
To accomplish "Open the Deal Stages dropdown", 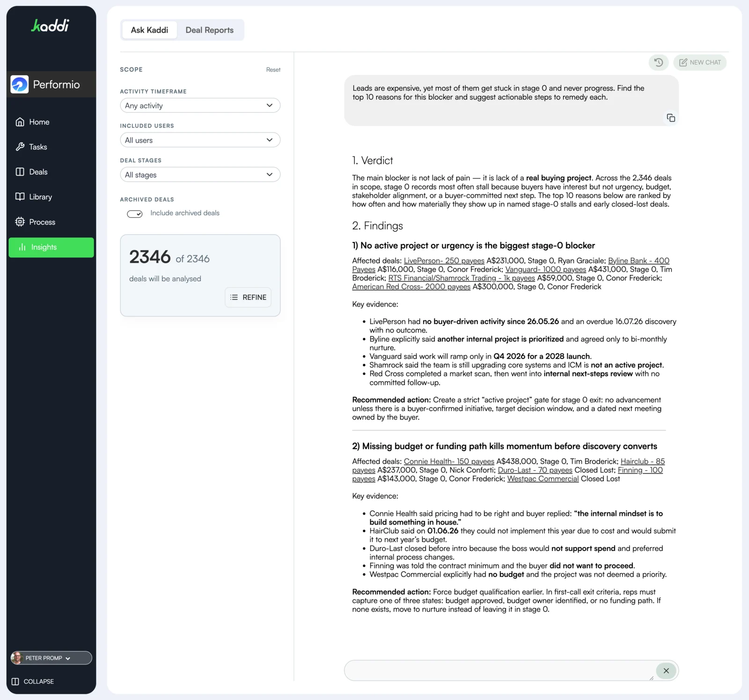I will pos(200,175).
